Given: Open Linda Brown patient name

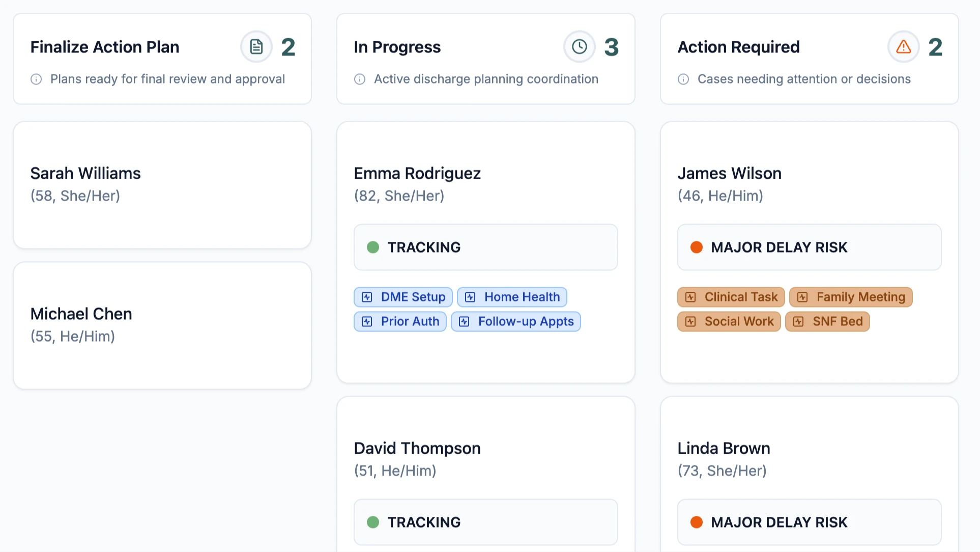Looking at the screenshot, I should click(724, 449).
